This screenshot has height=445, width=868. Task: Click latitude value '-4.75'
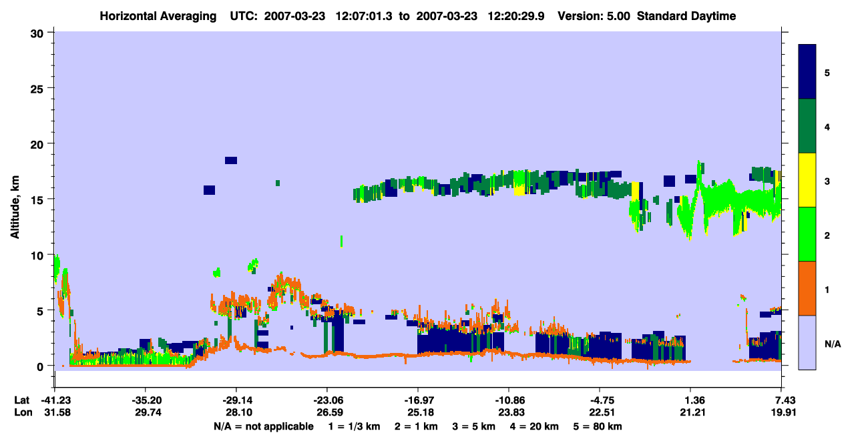pos(600,401)
